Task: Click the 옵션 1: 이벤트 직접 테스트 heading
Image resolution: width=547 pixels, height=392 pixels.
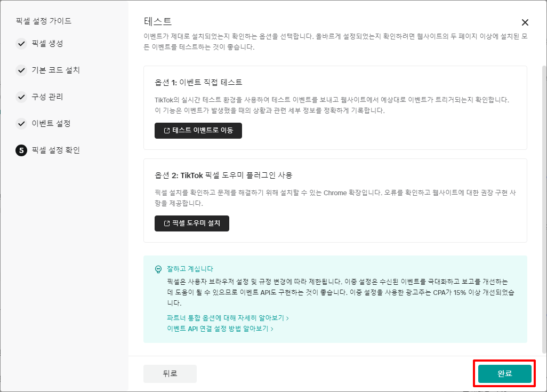Action: point(198,82)
